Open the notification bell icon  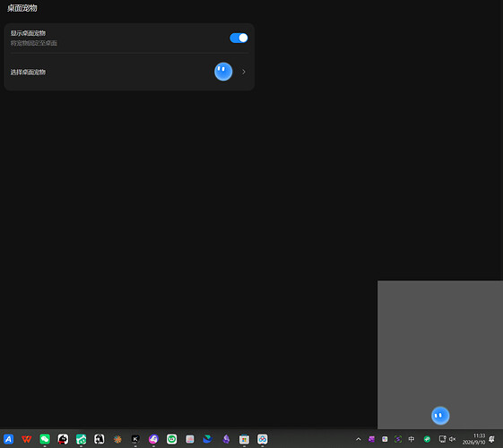point(491,439)
